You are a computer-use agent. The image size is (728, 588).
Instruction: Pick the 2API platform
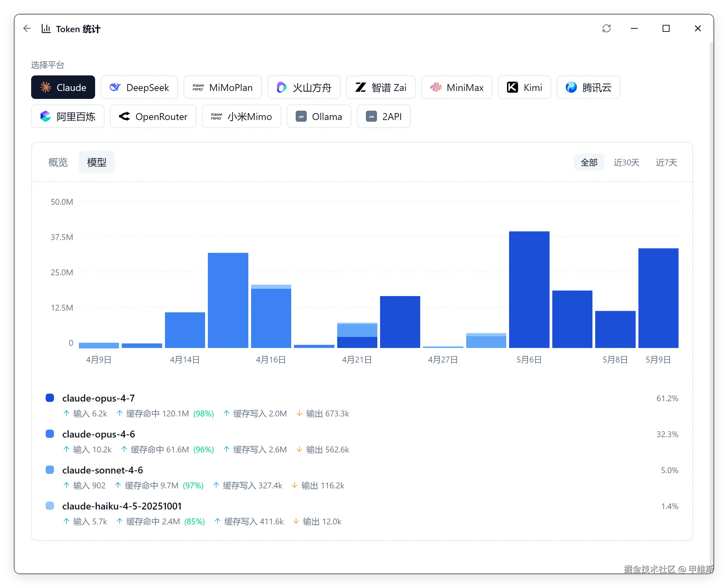pyautogui.click(x=384, y=116)
